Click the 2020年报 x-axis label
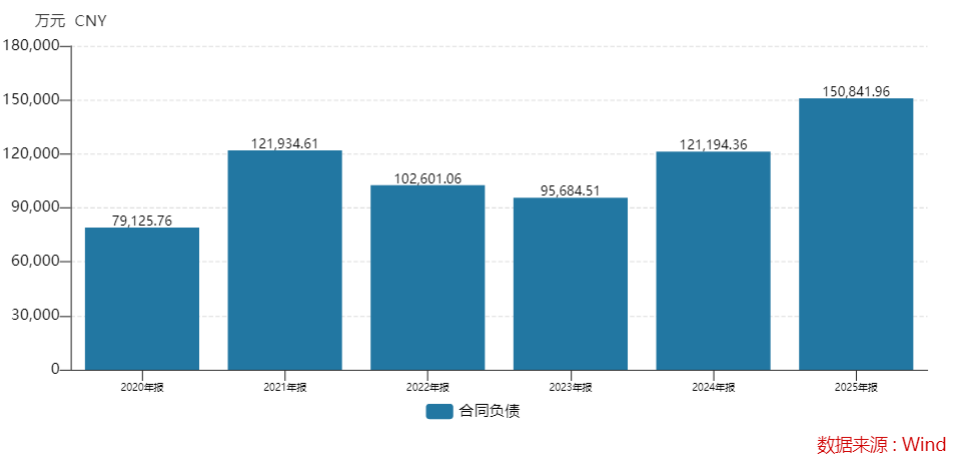The width and height of the screenshot is (953, 458). [142, 387]
